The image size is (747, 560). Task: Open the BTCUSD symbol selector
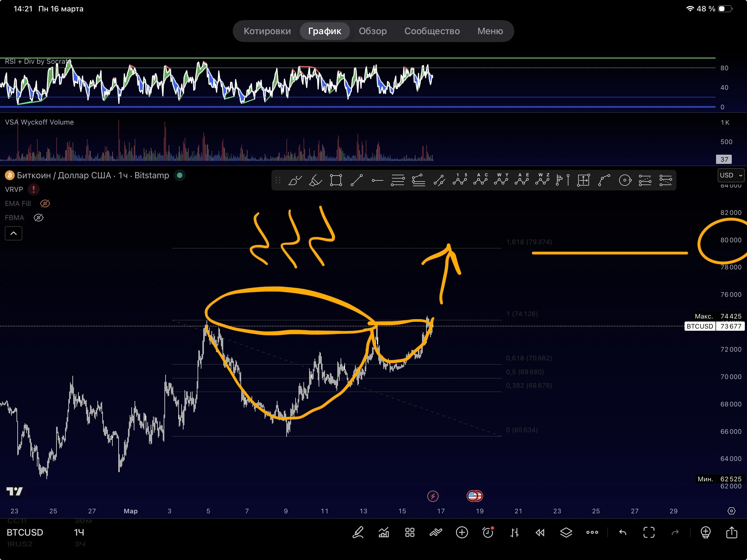pos(25,533)
